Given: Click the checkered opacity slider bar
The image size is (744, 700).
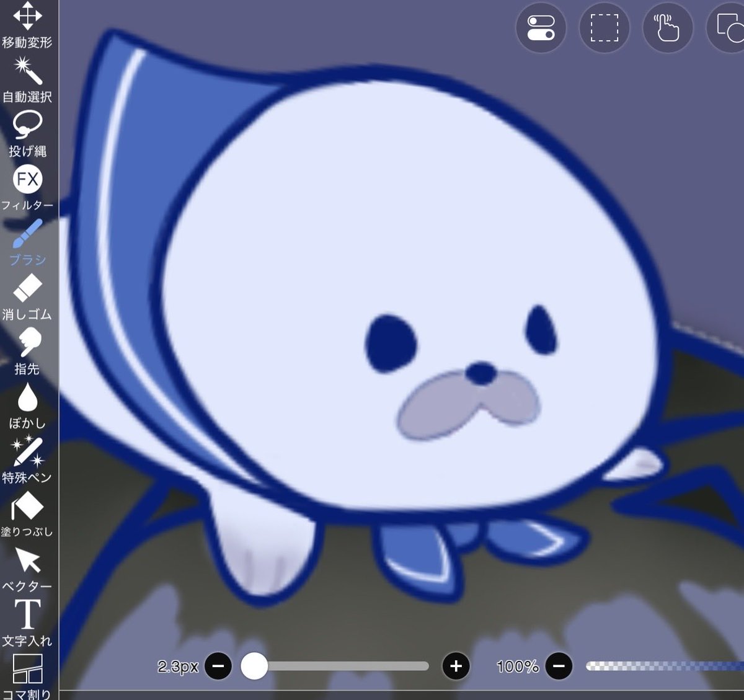Looking at the screenshot, I should (665, 667).
